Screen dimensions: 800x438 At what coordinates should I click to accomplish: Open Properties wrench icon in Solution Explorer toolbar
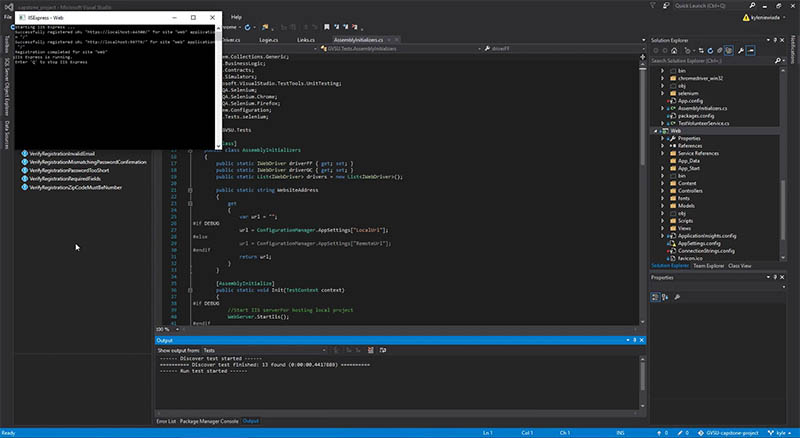pos(741,51)
